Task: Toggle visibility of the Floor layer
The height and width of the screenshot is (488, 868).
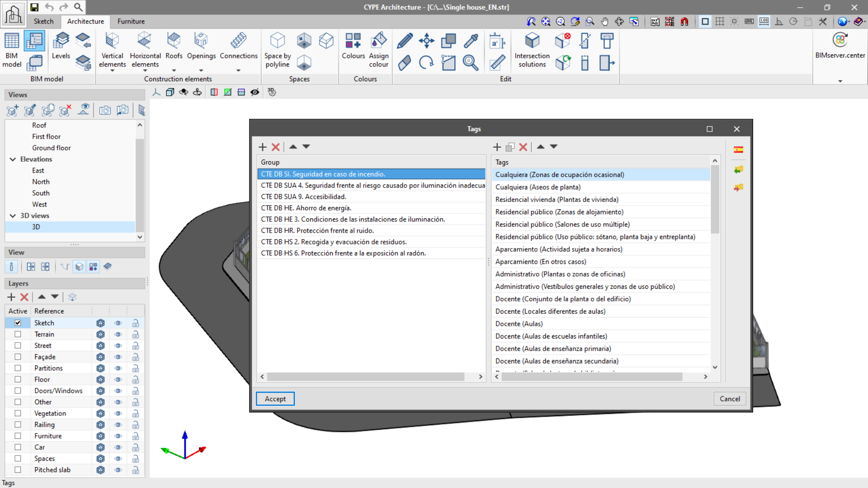Action: point(118,380)
